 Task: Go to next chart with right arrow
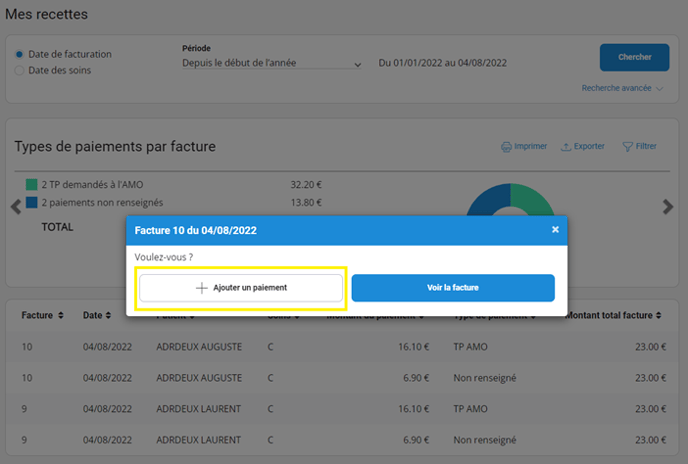coord(668,207)
